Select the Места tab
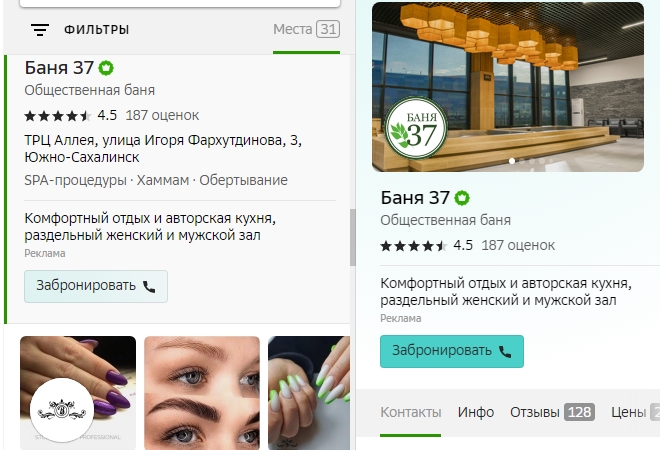660x450 pixels. 306,29
